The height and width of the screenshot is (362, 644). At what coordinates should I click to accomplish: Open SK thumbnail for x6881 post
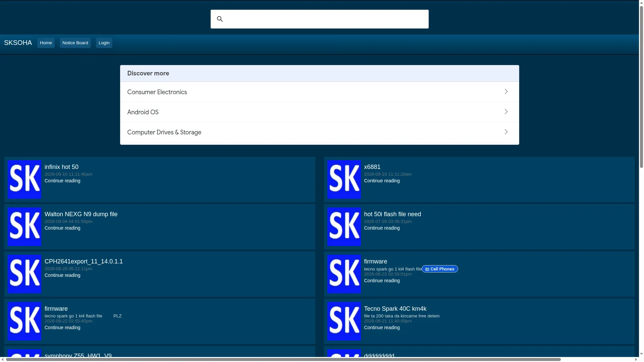[x=344, y=179]
